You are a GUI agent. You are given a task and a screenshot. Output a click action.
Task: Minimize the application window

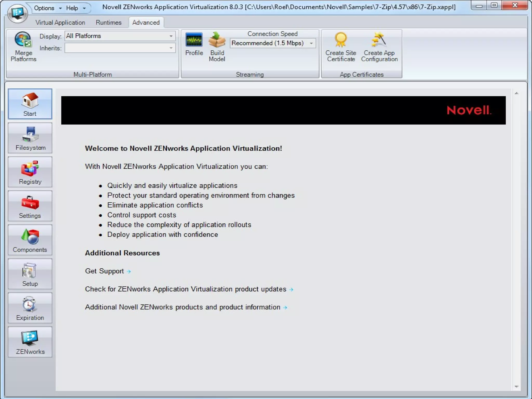click(479, 5)
